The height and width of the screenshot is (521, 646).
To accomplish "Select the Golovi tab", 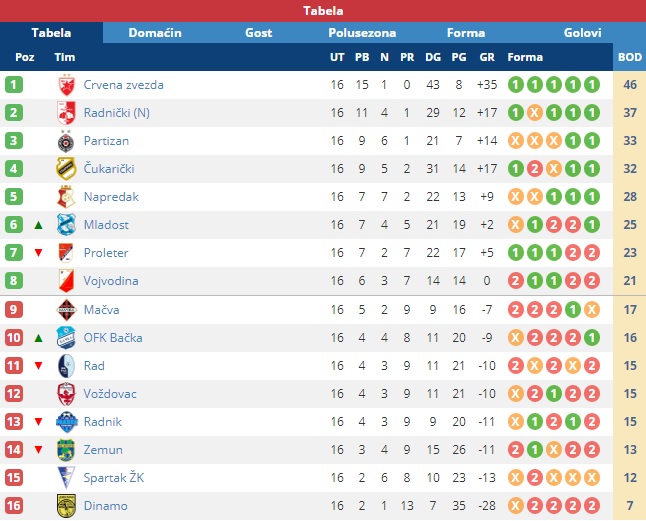I will click(x=582, y=33).
